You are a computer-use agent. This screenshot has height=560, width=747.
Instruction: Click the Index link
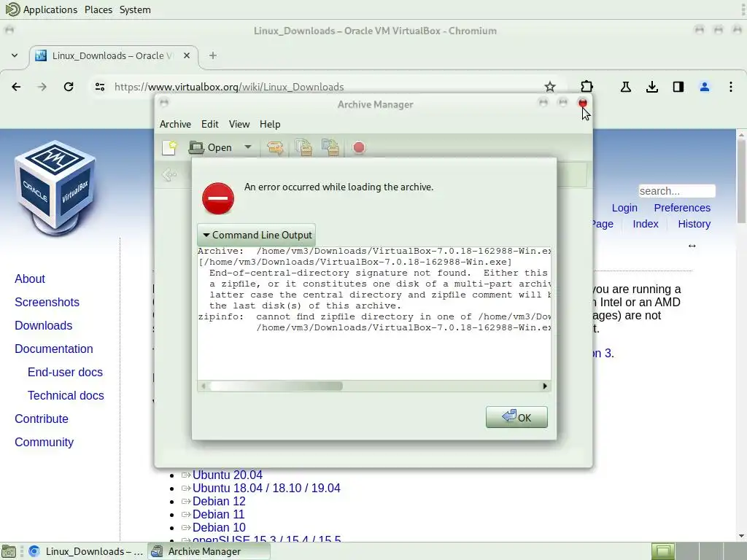coord(646,224)
